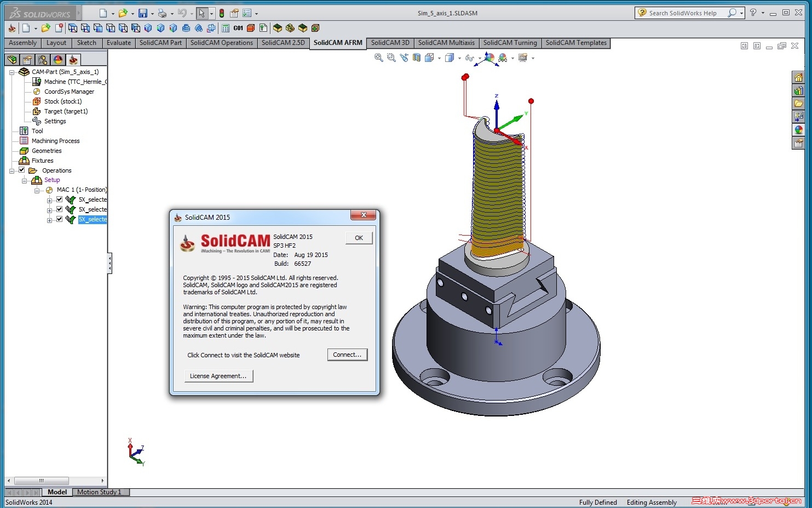Expand the highlighted 5X_selected operation node

point(49,220)
